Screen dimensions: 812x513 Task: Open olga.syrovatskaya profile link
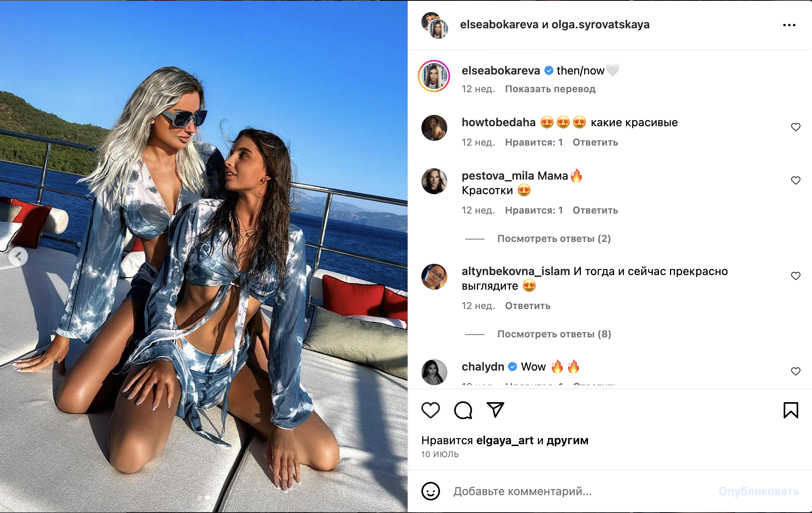[600, 25]
